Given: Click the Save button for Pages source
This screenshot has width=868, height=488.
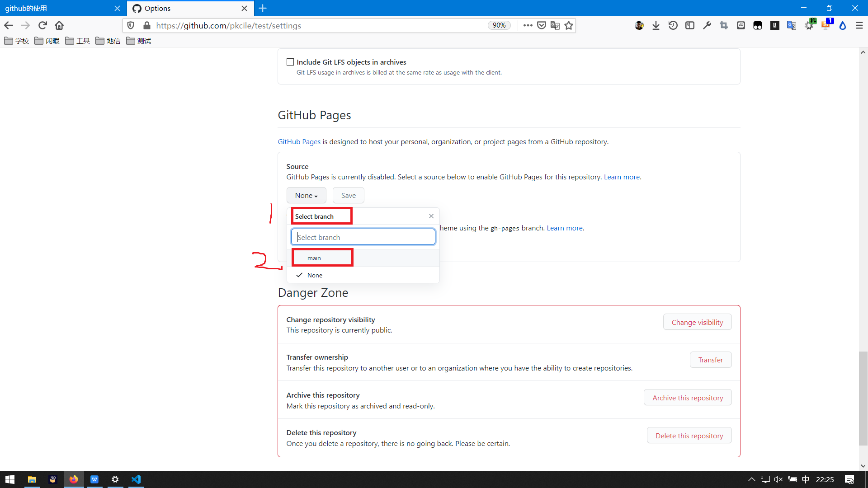Looking at the screenshot, I should (x=348, y=195).
